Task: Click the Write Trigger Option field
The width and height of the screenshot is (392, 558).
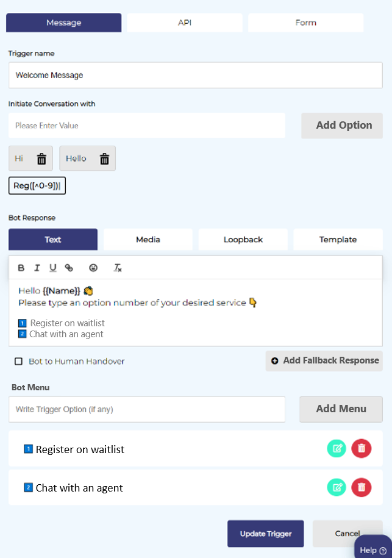Action: [147, 409]
